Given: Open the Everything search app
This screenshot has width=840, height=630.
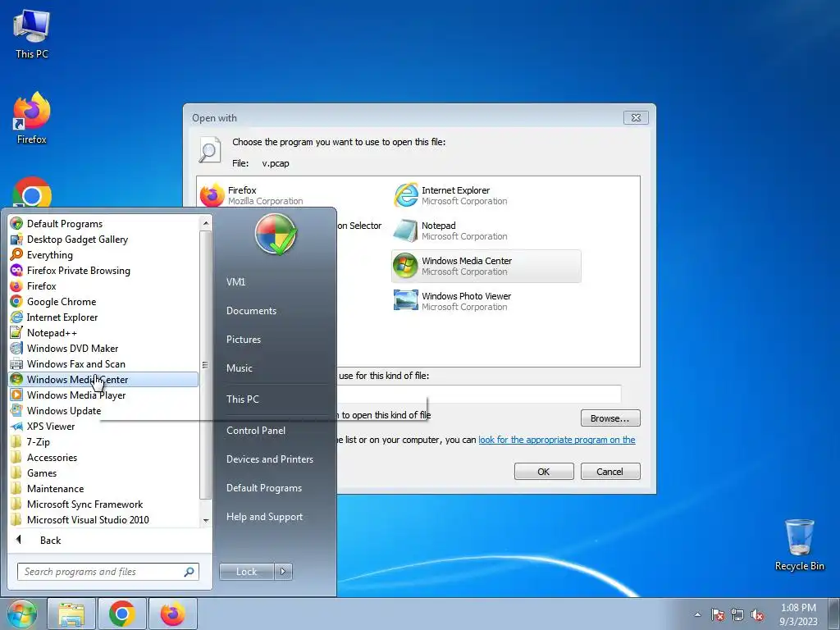Looking at the screenshot, I should point(50,255).
